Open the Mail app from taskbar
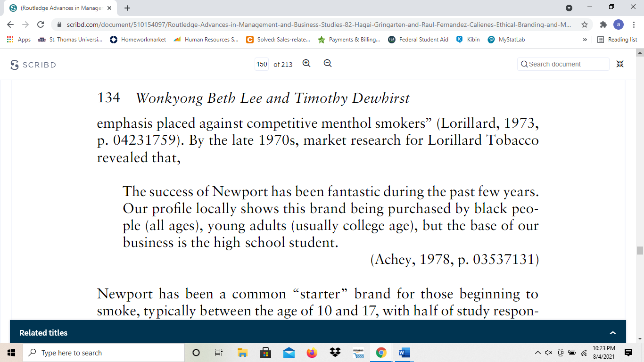This screenshot has height=362, width=644. pyautogui.click(x=289, y=353)
